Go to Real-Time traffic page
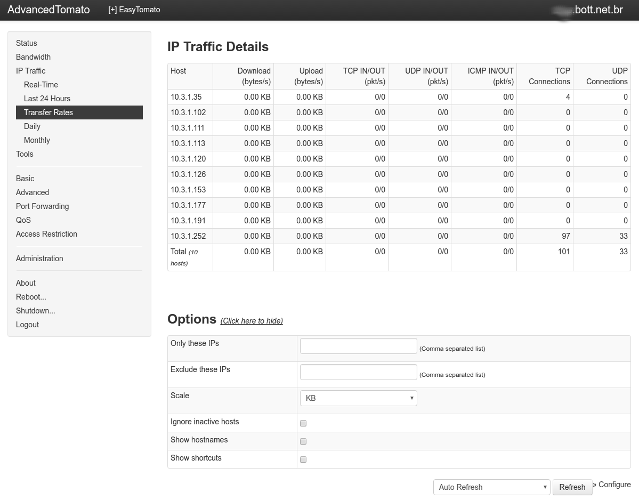The image size is (639, 500). (41, 85)
